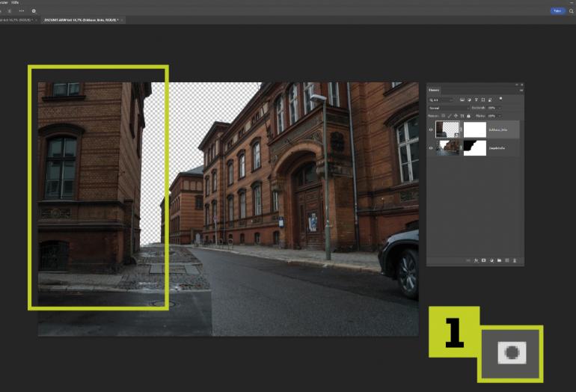Viewport: 576px width, 392px height.
Task: Click the Deckkraft opacity value field
Action: pos(491,108)
